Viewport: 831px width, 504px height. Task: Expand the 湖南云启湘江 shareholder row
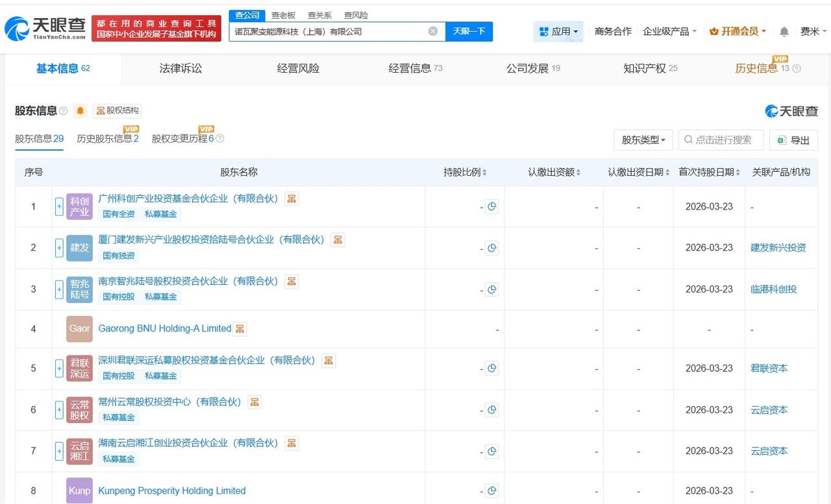[59, 451]
